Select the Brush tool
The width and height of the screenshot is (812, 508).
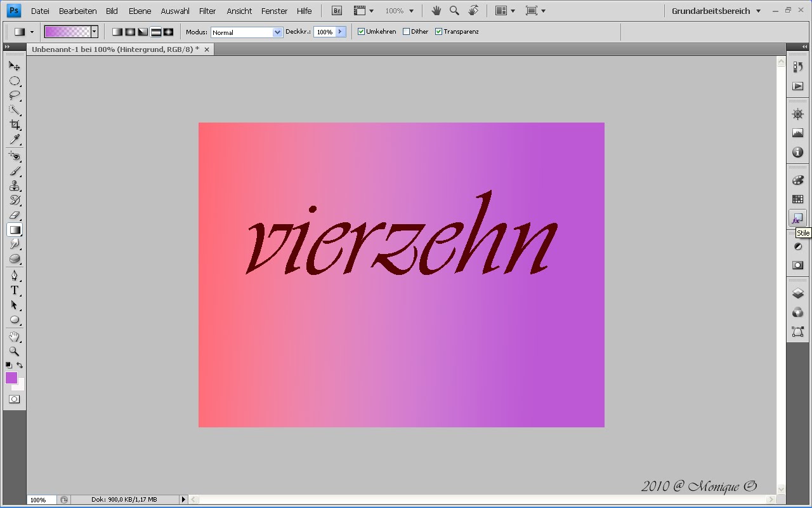click(x=14, y=171)
